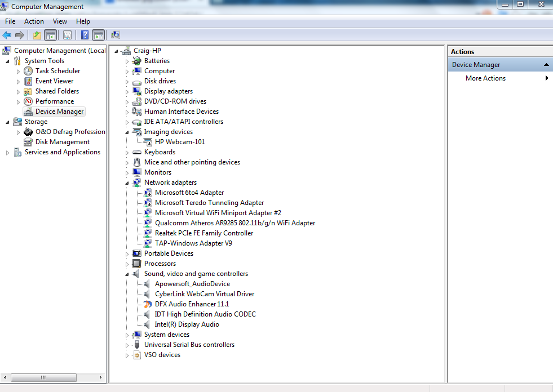Screen dimensions: 553x392
Task: Collapse the System Tools node
Action: [x=7, y=62]
